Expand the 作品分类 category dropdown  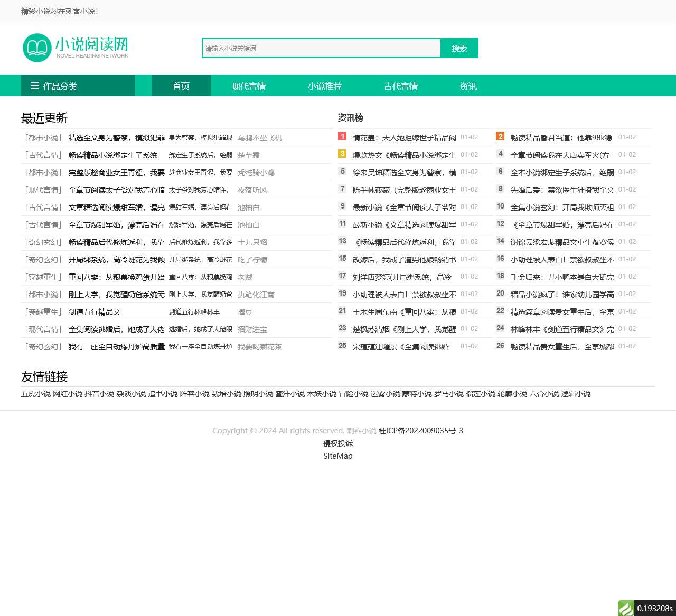pyautogui.click(x=78, y=86)
